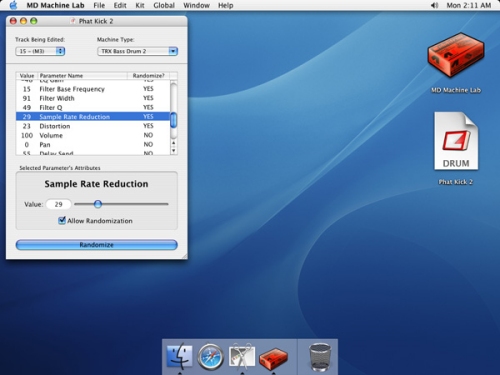Select the Distortion parameter row
The image size is (500, 375).
[x=93, y=126]
